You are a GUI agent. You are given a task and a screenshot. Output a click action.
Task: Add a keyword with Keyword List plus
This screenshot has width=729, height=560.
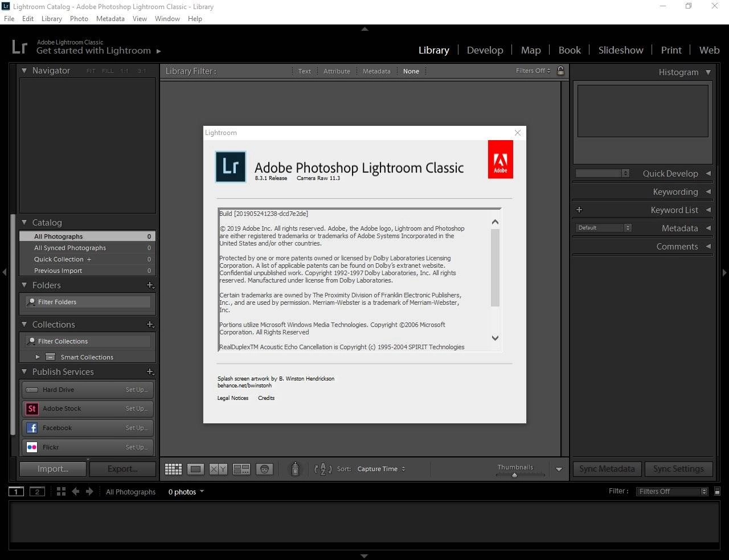click(x=579, y=210)
